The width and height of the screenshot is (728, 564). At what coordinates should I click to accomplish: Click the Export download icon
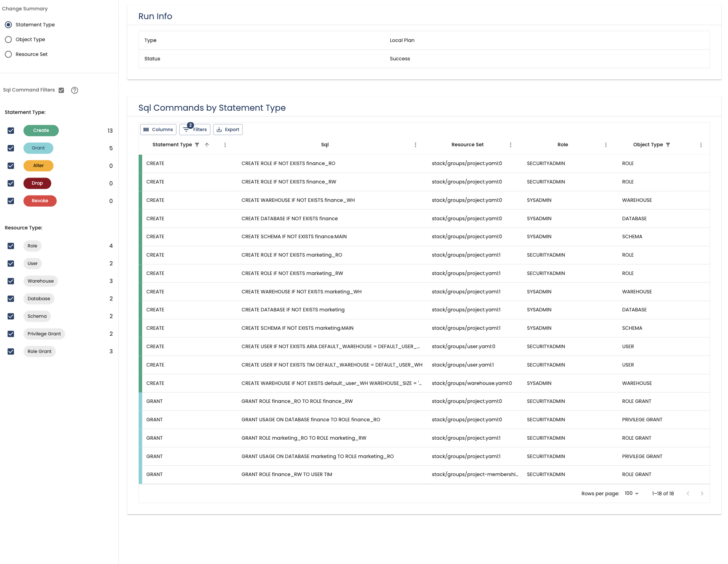click(x=220, y=130)
